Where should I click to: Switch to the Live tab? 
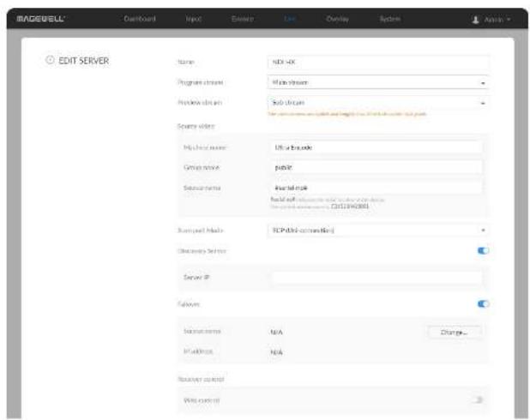coord(290,19)
